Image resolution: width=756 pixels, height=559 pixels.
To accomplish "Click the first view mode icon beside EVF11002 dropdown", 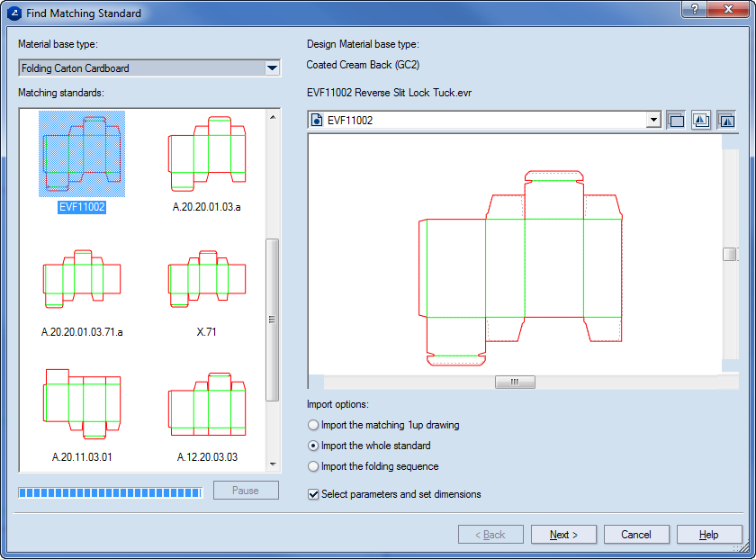I will (677, 121).
